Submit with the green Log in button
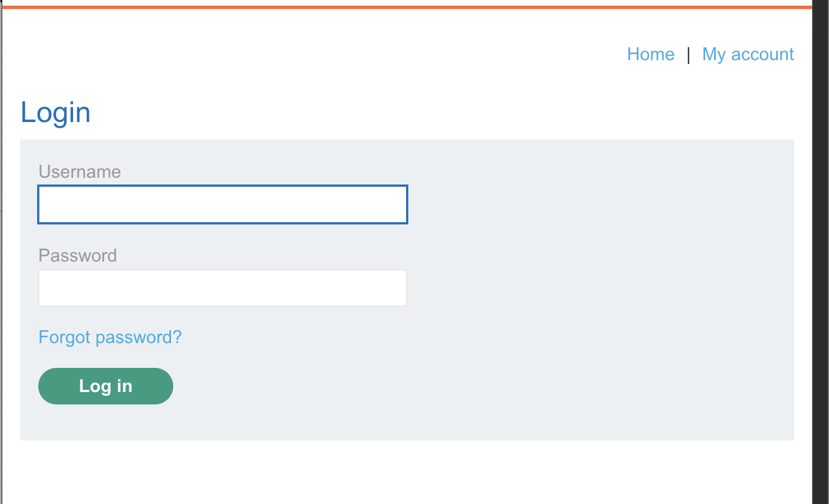The image size is (829, 504). [106, 386]
